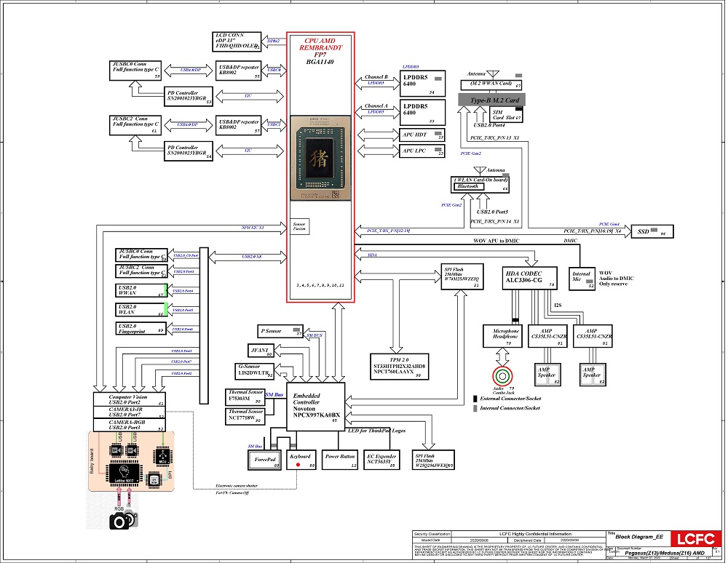
Task: Select the Type-B M.2 Card block
Action: [x=491, y=100]
